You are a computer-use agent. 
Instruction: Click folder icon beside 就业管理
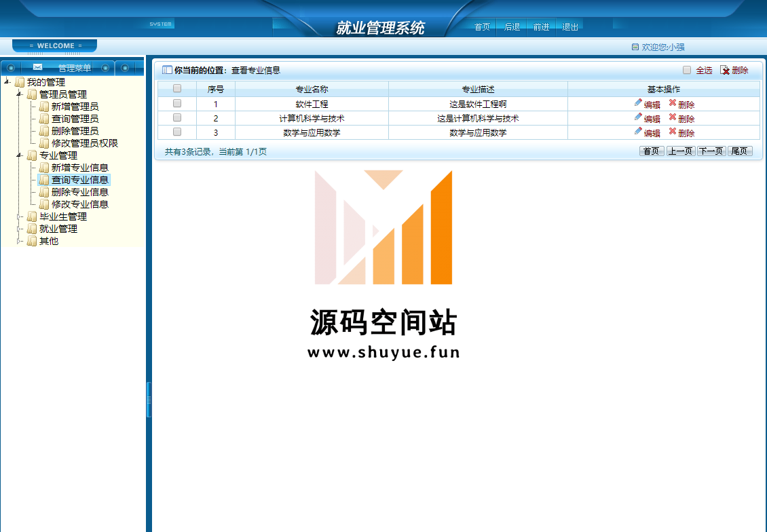point(32,229)
